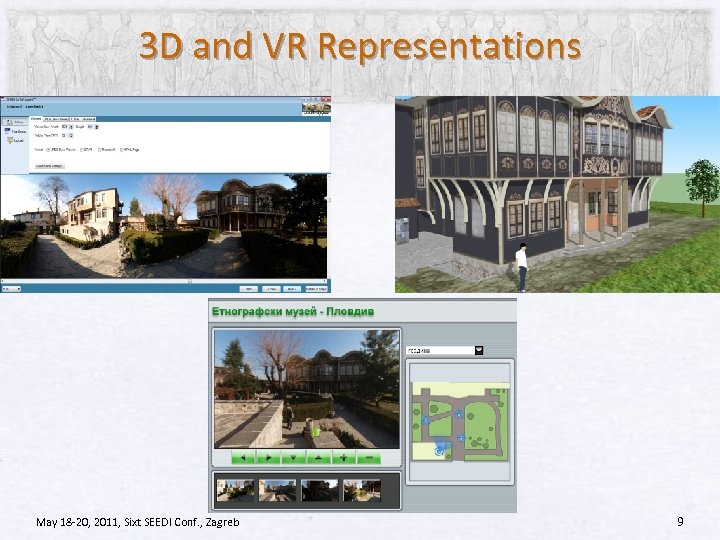Toggle the JPEG format checkbox

tap(48, 150)
